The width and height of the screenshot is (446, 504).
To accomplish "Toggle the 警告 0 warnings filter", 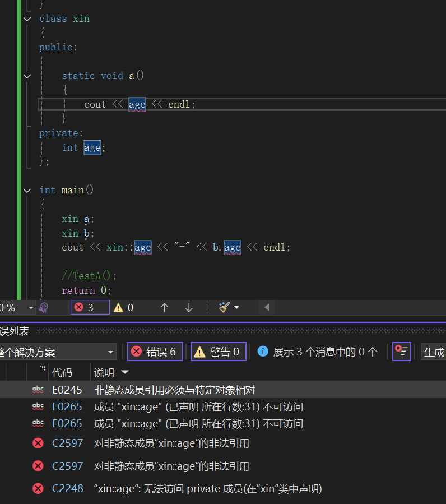I will tap(219, 352).
